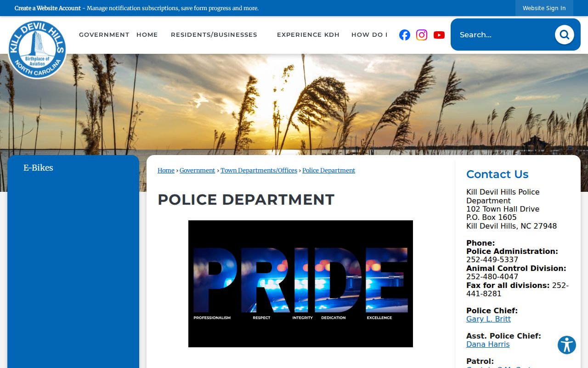Click the Kill Devil Hills town logo
588x368 pixels.
[x=37, y=49]
